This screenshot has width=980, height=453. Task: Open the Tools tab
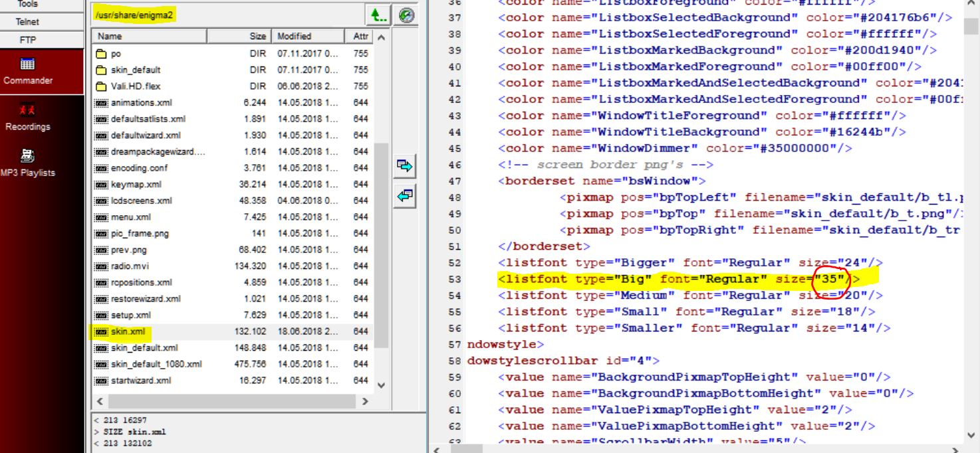[27, 4]
